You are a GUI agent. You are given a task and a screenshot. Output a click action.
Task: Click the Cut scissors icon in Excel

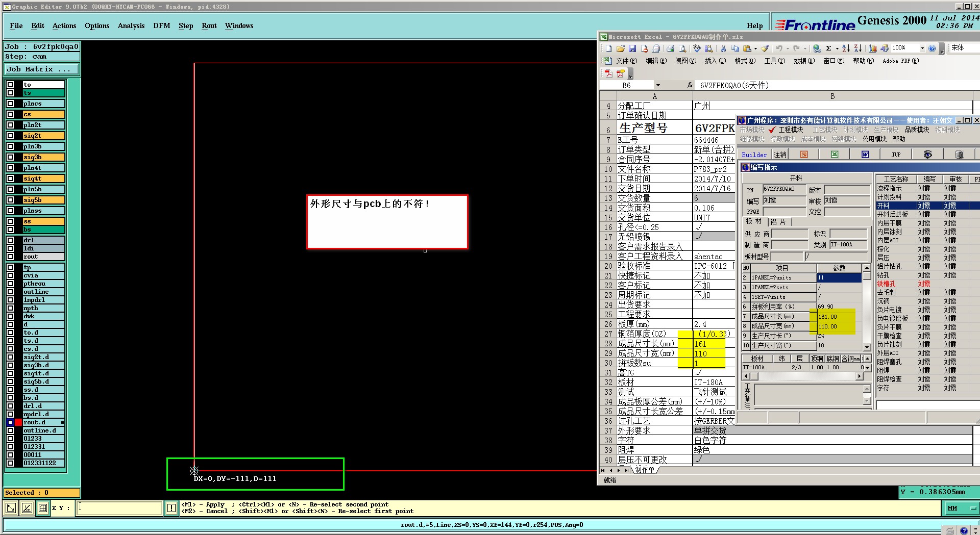click(723, 48)
